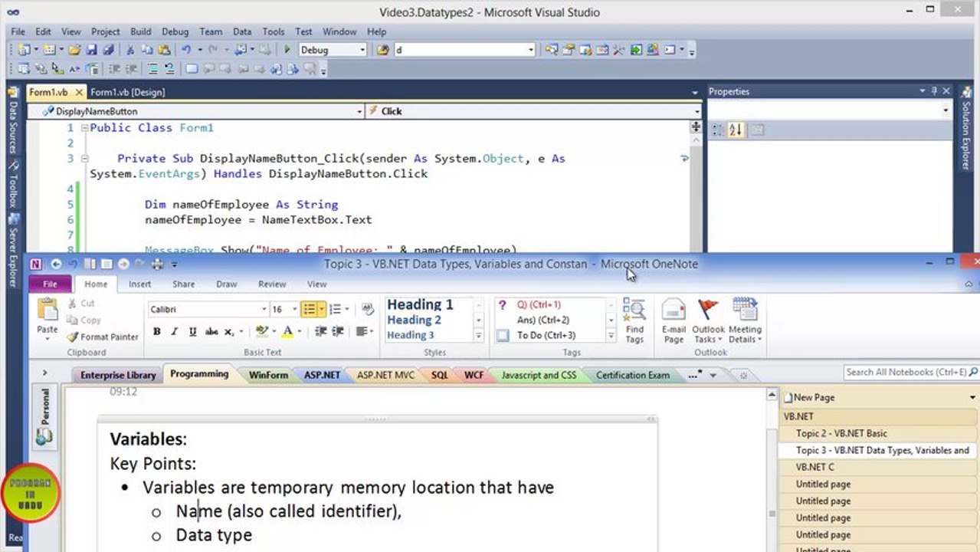Toggle bullet list button in OneNote
The width and height of the screenshot is (980, 552).
[309, 309]
